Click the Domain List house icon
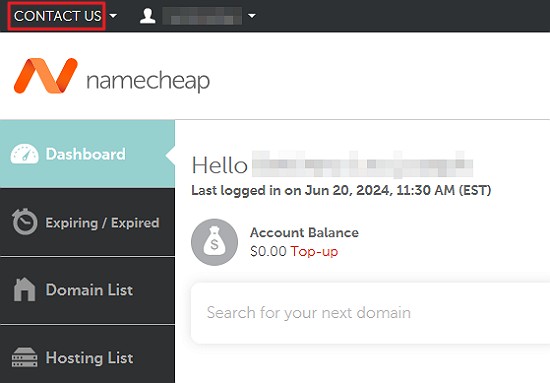Screen dimensions: 550x383 point(25,289)
